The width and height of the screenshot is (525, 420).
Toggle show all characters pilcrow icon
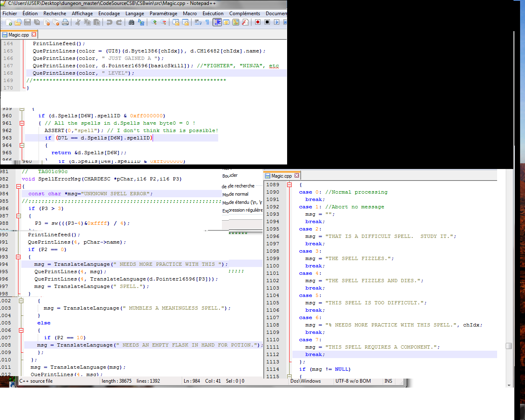207,22
